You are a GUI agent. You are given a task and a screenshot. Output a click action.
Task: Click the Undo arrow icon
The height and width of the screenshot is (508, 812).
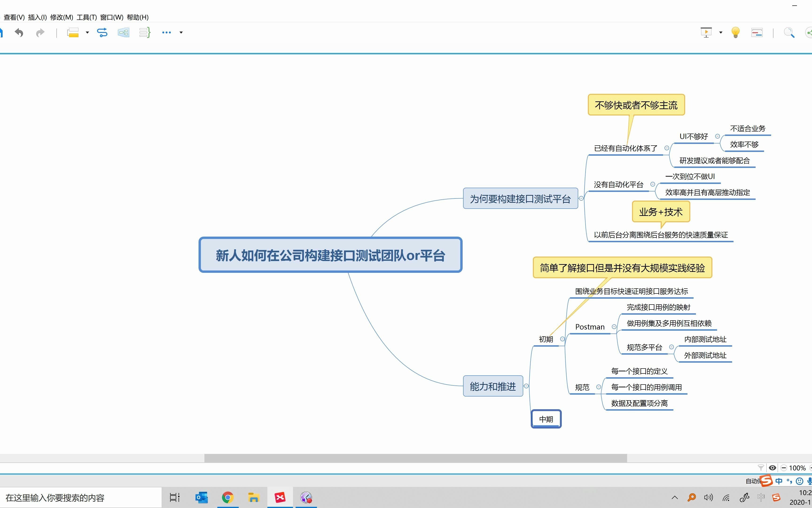pos(19,33)
